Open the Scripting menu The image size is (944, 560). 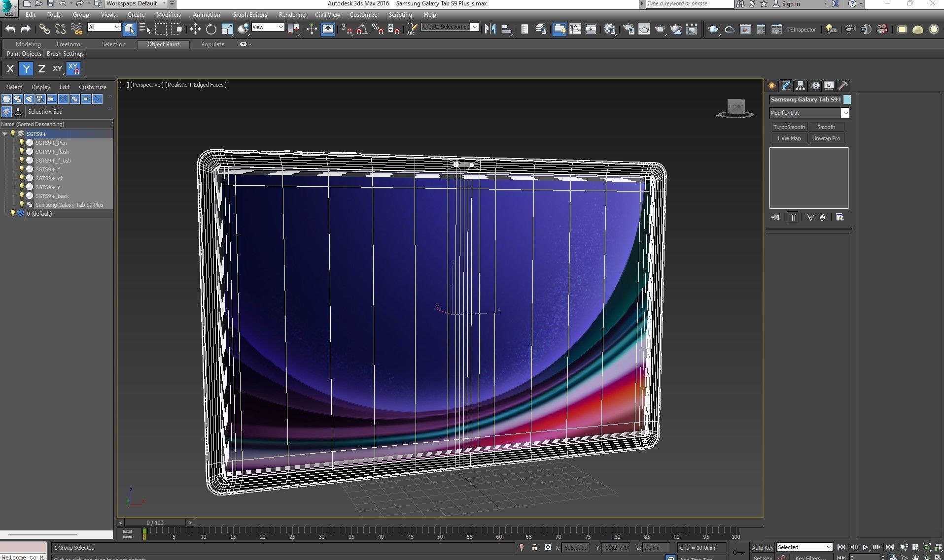coord(400,15)
